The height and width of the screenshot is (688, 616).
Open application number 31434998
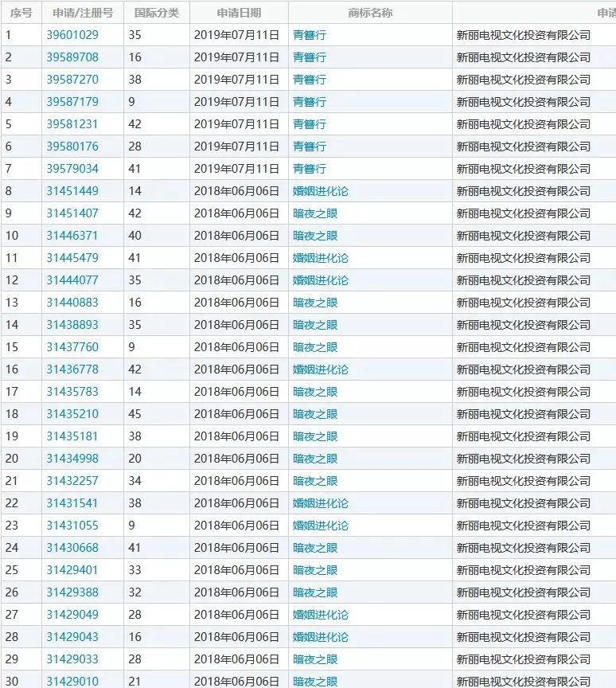tap(72, 459)
